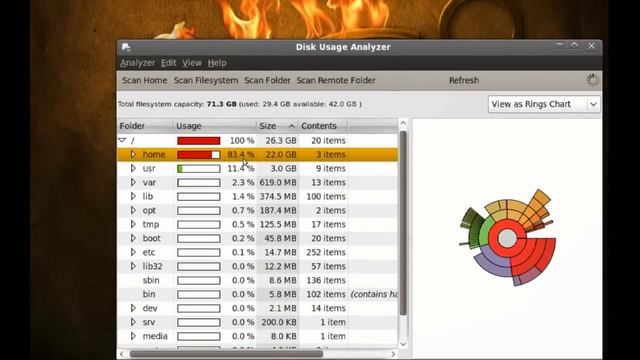
Task: Click '200.0 KB' size for srv
Action: (x=279, y=322)
